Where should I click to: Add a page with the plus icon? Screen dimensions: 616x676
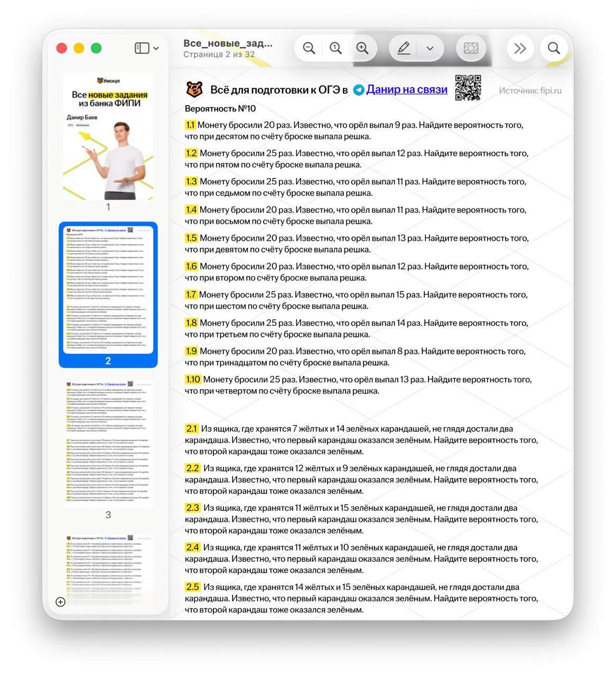pos(60,602)
